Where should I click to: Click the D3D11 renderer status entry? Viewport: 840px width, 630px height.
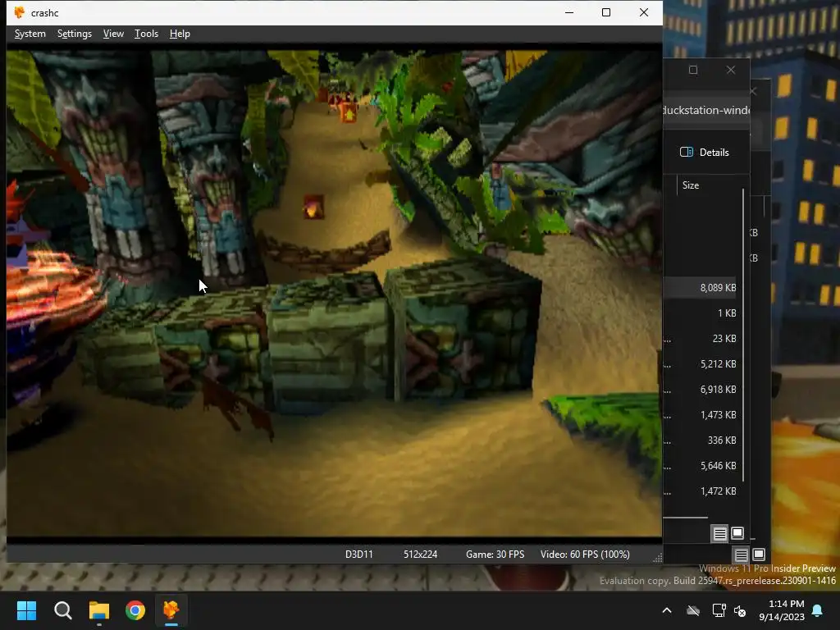tap(359, 555)
